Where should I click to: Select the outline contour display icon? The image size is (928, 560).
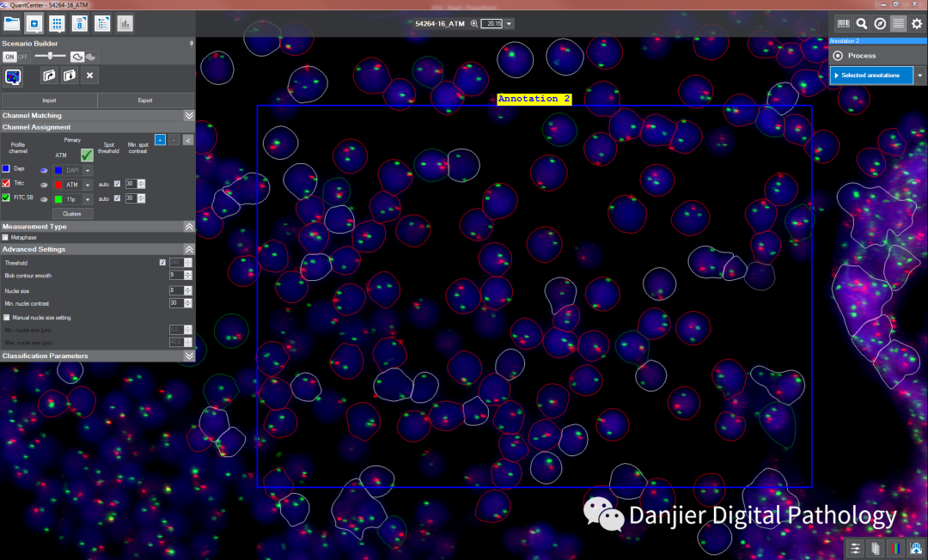(77, 57)
